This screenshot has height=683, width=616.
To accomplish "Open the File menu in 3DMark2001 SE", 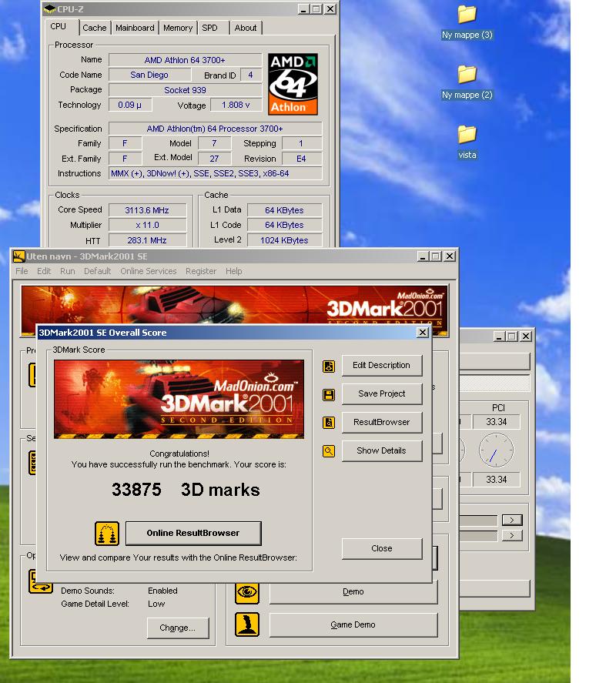I will coord(22,271).
